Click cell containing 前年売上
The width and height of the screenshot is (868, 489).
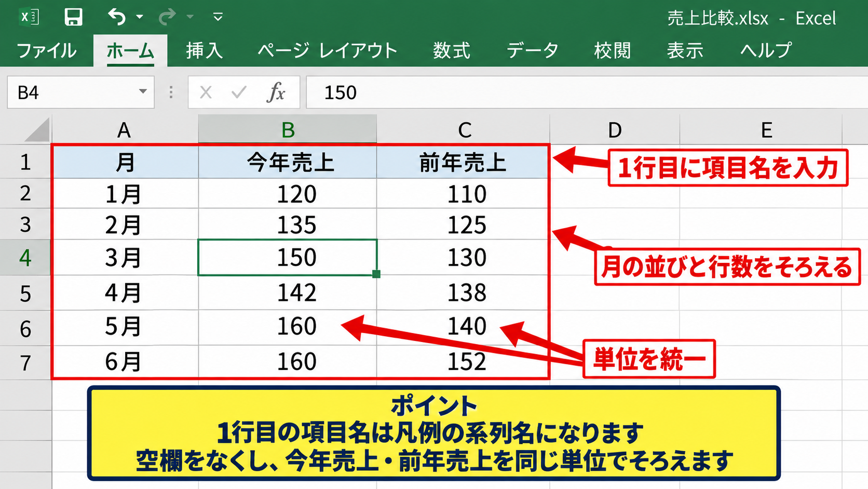coord(463,162)
